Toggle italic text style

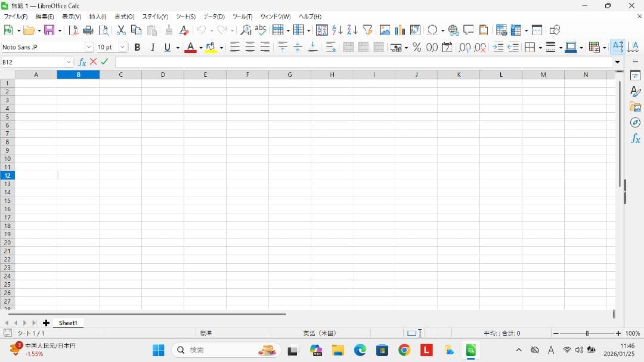152,47
